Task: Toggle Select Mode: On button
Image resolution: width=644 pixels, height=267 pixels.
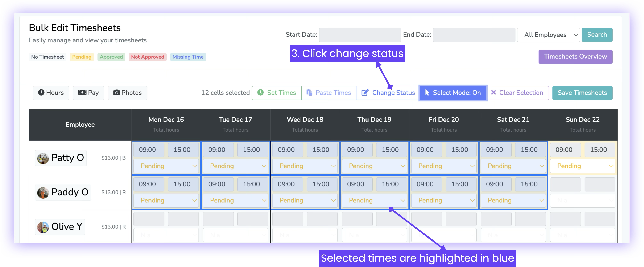Action: tap(453, 93)
